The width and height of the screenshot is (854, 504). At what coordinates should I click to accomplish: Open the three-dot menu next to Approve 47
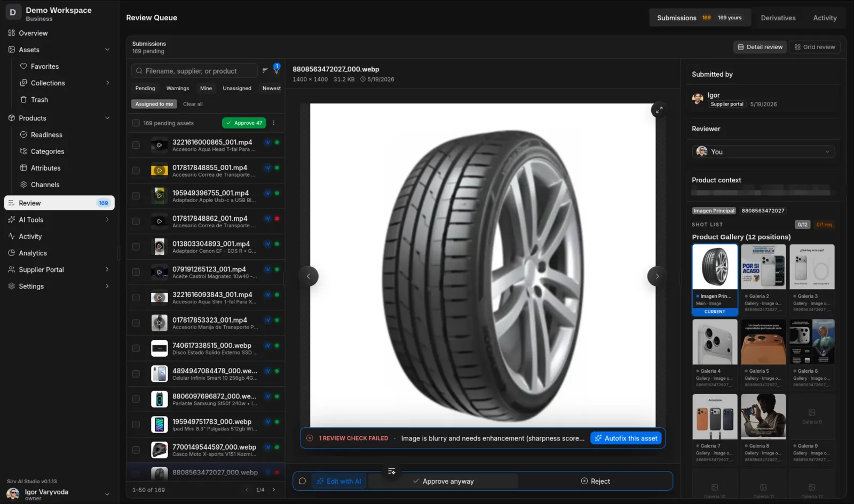(x=274, y=123)
